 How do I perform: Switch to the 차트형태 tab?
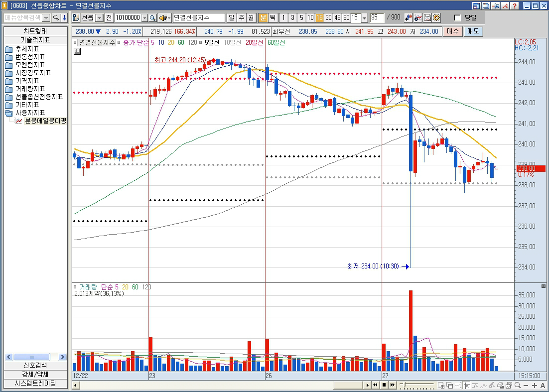point(35,31)
